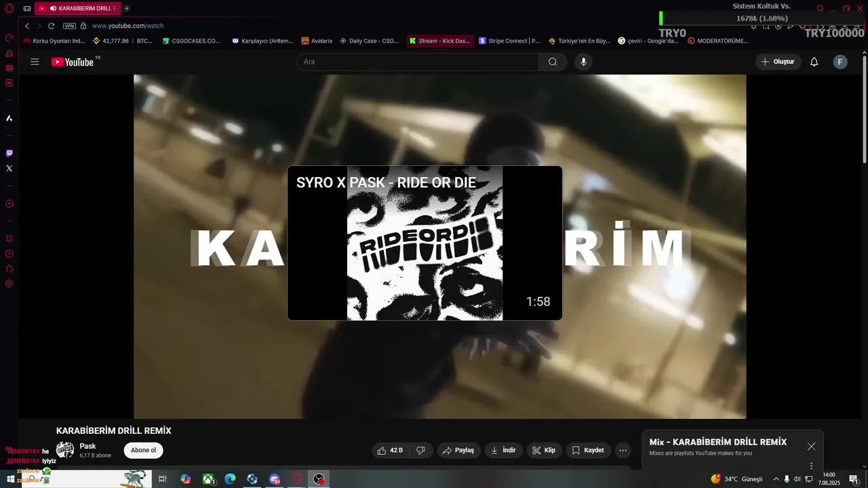Open weather widget 34°C Güneşli

736,479
